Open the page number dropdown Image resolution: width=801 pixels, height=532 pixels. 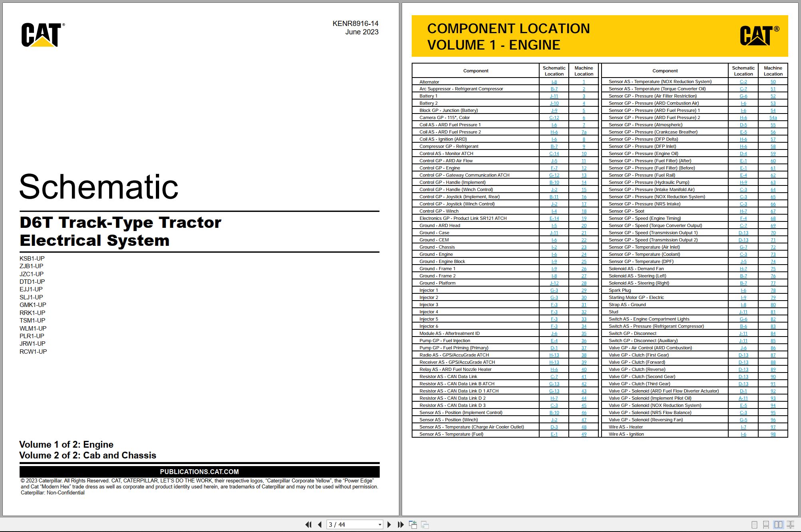[x=380, y=525]
